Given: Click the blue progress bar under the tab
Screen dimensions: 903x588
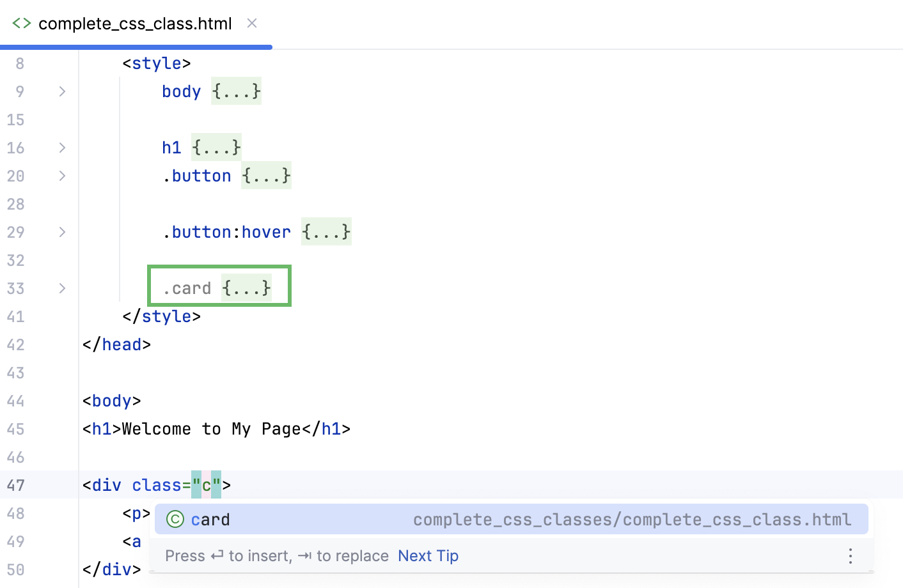Looking at the screenshot, I should 136,46.
